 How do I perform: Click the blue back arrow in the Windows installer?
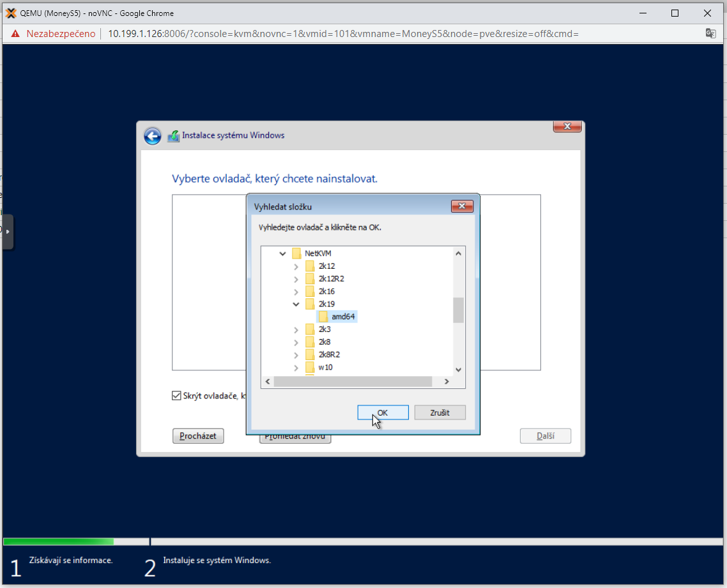[152, 136]
